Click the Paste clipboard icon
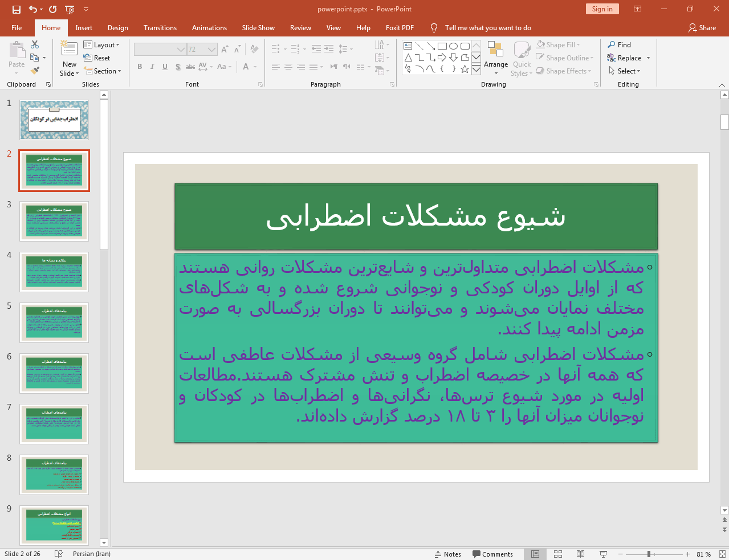Image resolution: width=729 pixels, height=560 pixels. (17, 51)
